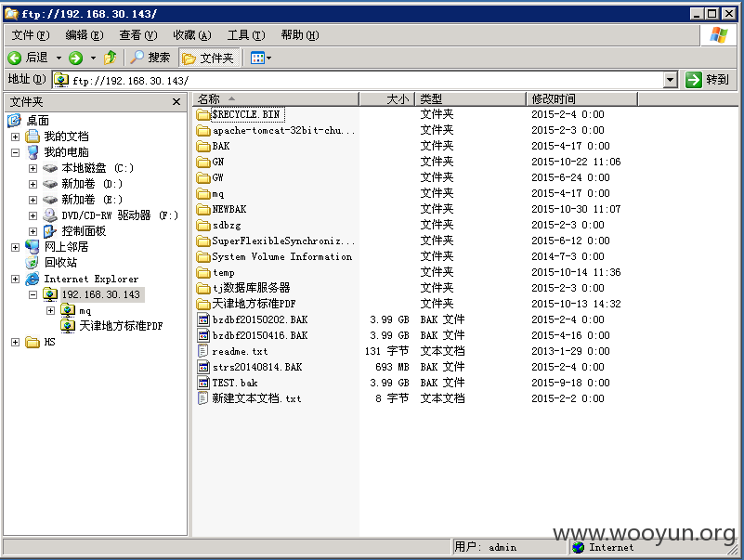Select strs20140814.BAK file icon
744x560 pixels.
click(x=203, y=367)
